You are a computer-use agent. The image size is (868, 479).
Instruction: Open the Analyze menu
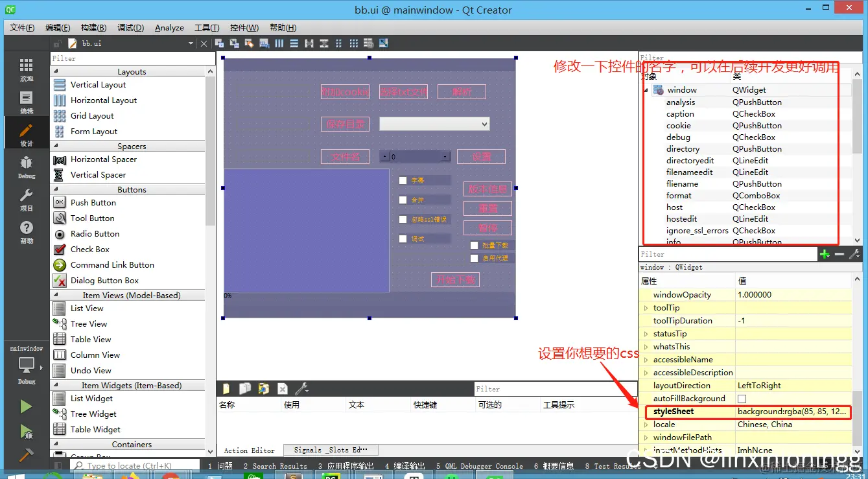(169, 28)
